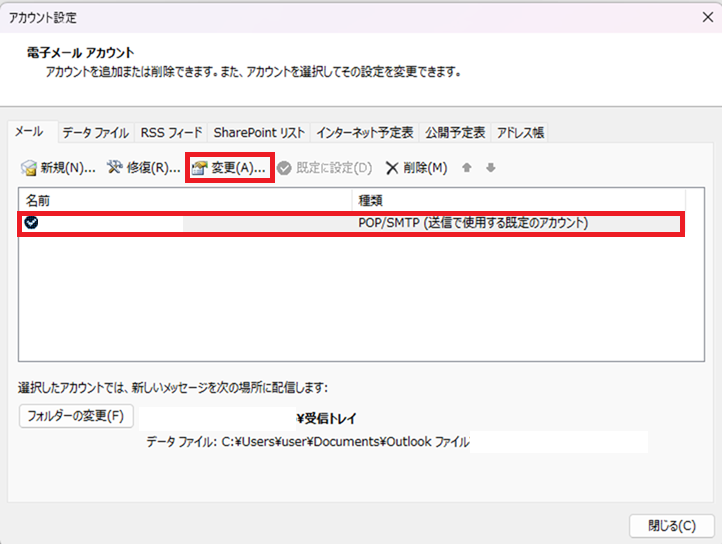This screenshot has width=722, height=544.
Task: Click the New (新規) account envelope icon
Action: point(30,168)
